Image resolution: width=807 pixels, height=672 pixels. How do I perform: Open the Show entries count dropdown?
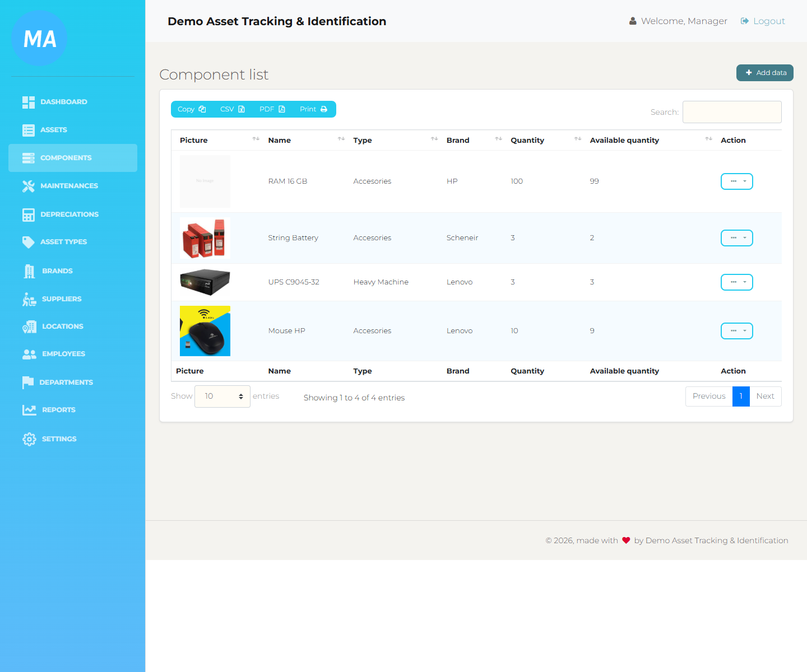[222, 396]
